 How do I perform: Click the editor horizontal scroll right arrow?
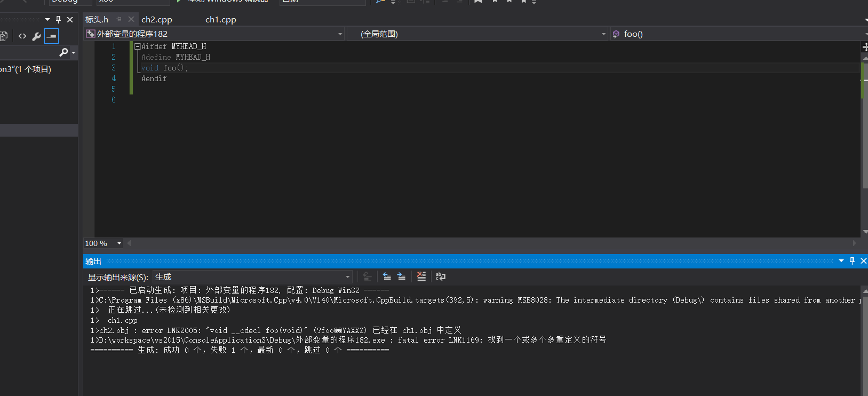pos(855,243)
